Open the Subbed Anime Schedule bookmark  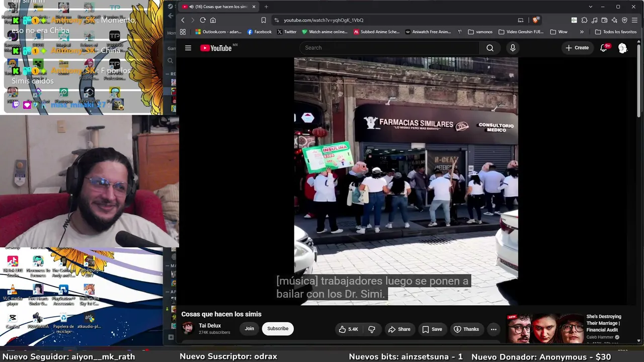(x=376, y=32)
